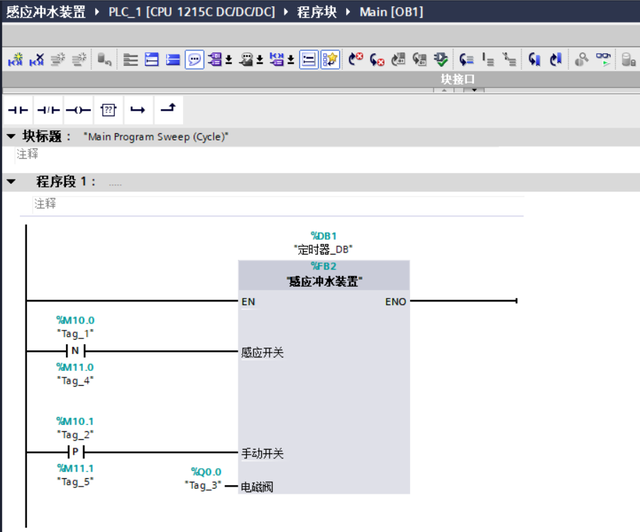Click the solid blue network view icon

tap(173, 60)
